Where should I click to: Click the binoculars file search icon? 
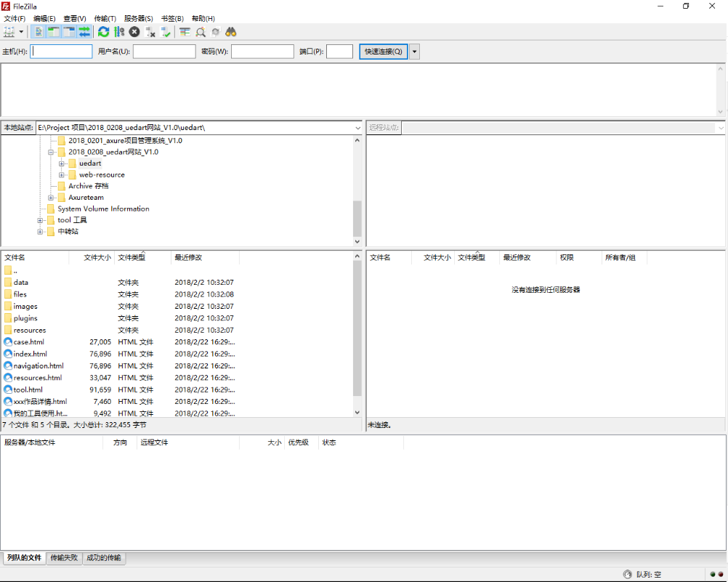231,32
